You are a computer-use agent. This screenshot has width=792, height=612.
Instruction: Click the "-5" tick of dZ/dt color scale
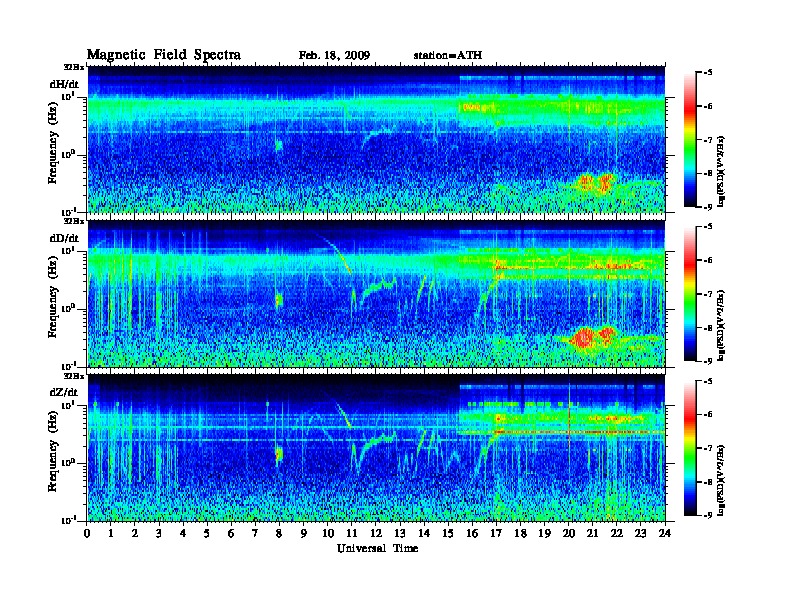click(708, 381)
